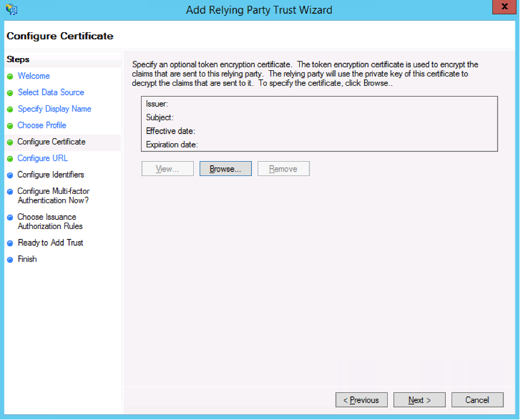Open the Choose Profile step
The image size is (520, 420).
tap(41, 125)
